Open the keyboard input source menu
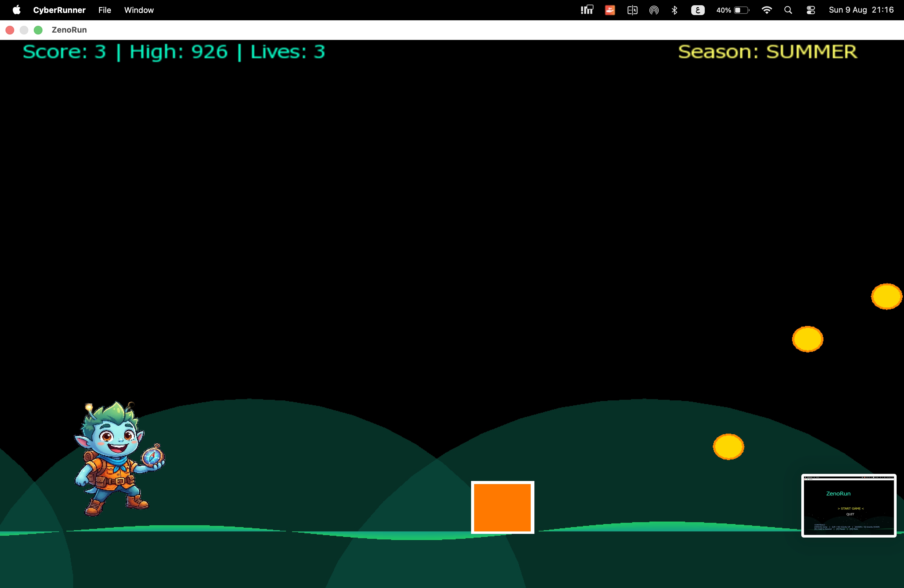The width and height of the screenshot is (904, 588). click(698, 10)
